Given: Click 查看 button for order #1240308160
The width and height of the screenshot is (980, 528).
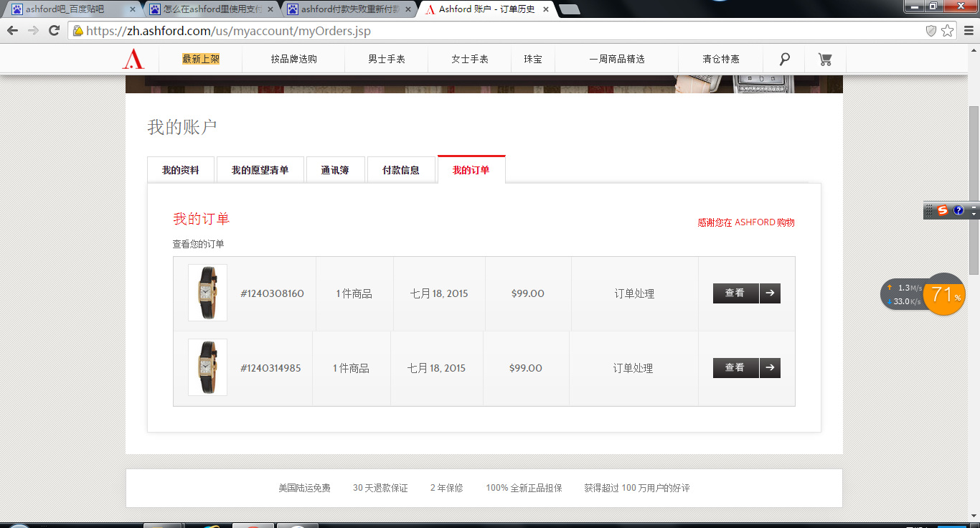Looking at the screenshot, I should [735, 293].
